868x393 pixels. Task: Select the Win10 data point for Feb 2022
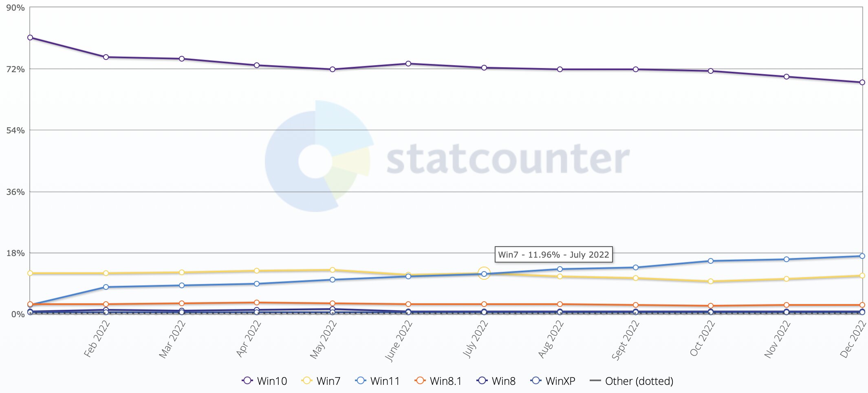[x=106, y=57]
